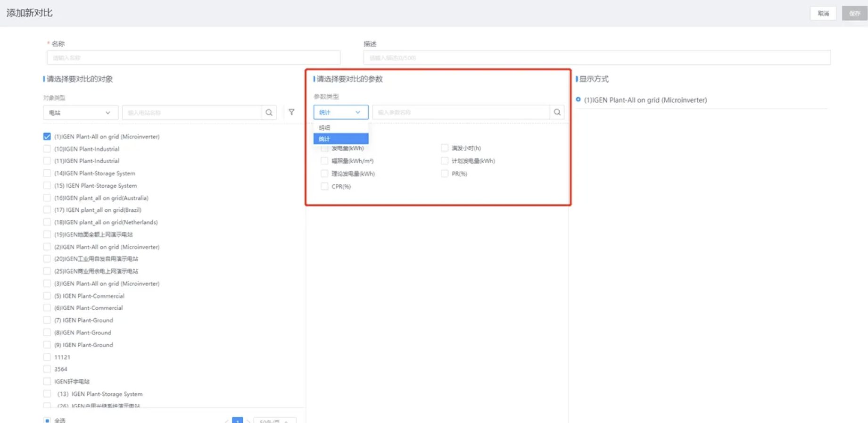
Task: Tick the (14)IGEN Plant-Storage System checkbox
Action: 47,173
